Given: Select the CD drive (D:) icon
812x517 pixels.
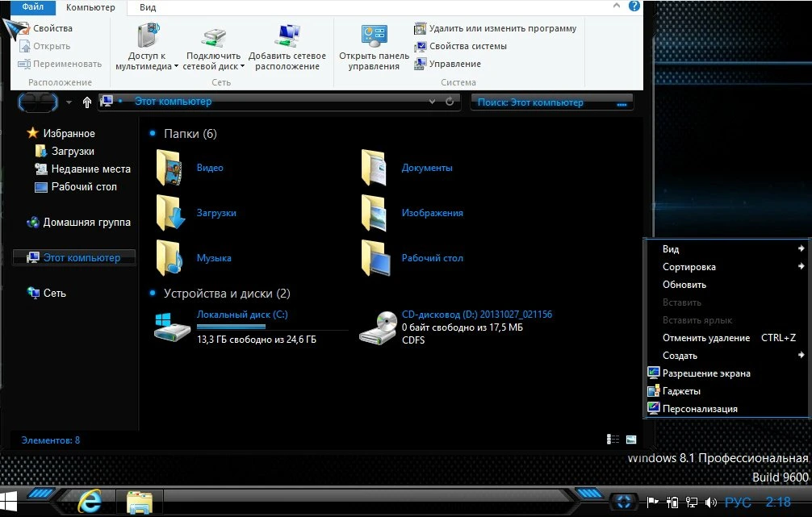Looking at the screenshot, I should pos(378,327).
